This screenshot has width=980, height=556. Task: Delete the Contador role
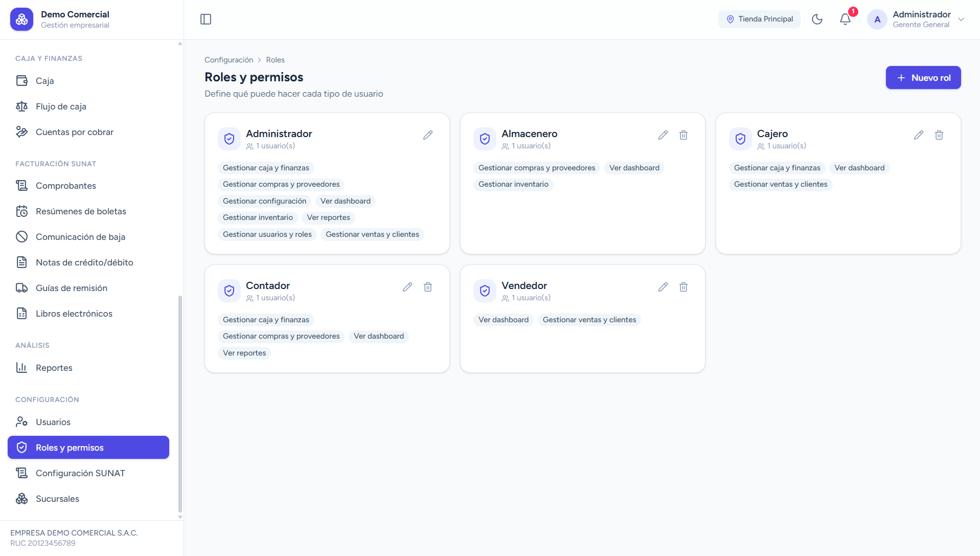pyautogui.click(x=428, y=287)
